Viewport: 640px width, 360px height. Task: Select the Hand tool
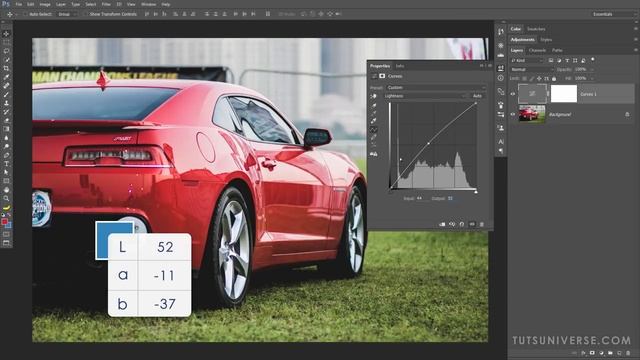click(6, 189)
